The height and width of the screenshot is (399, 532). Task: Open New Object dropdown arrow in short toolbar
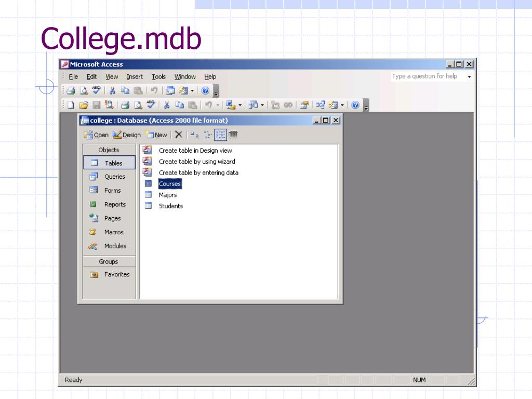point(192,91)
